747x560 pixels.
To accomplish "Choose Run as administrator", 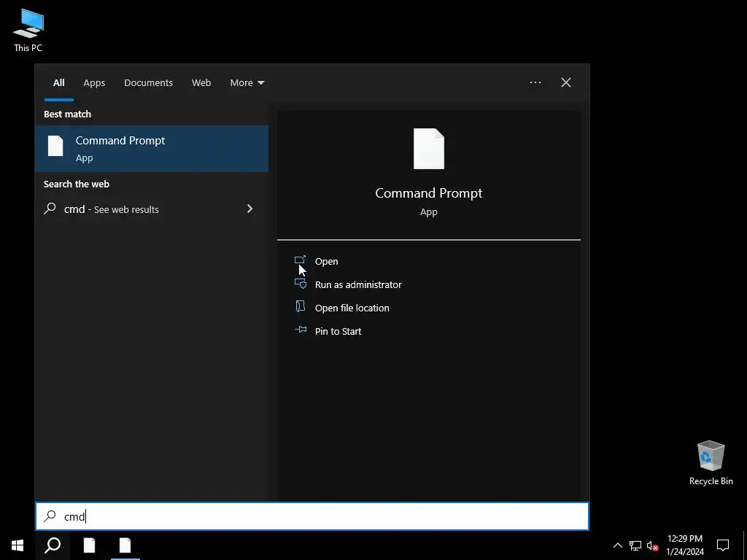I will pos(358,285).
